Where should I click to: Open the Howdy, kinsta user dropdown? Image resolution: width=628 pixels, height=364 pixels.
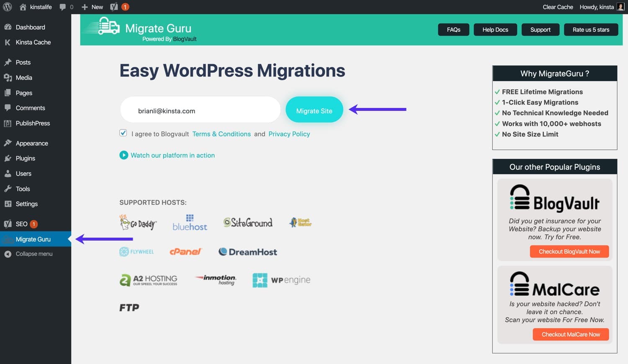pyautogui.click(x=596, y=7)
